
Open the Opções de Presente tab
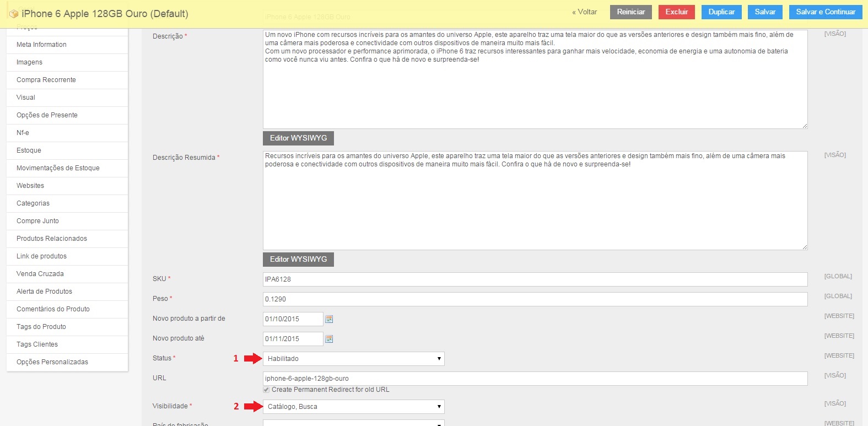click(67, 115)
